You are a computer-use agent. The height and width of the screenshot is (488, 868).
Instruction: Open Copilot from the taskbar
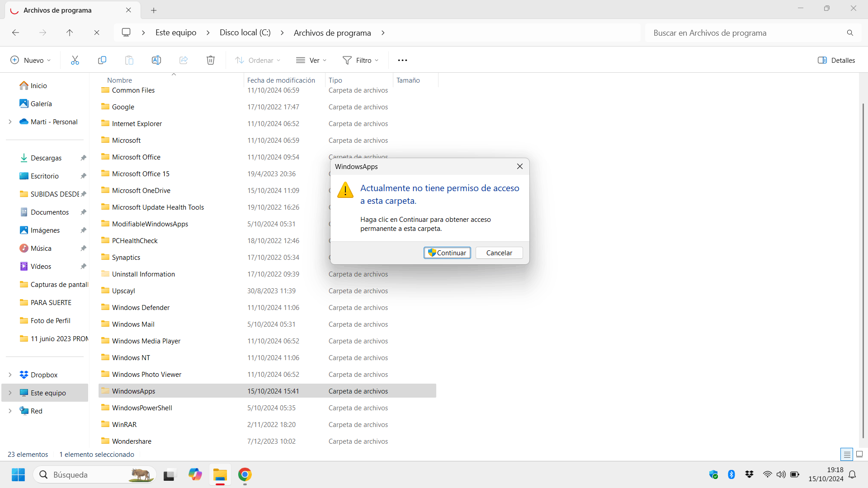pyautogui.click(x=195, y=474)
